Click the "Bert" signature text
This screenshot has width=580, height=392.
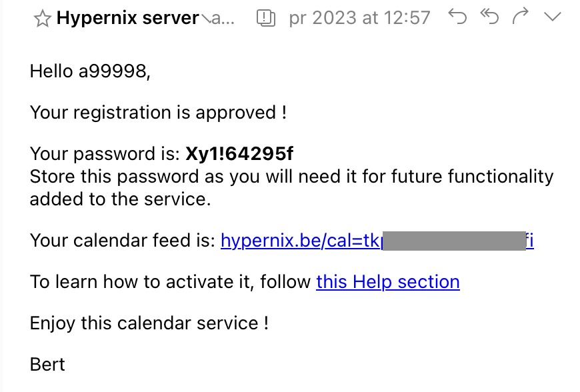tap(47, 365)
